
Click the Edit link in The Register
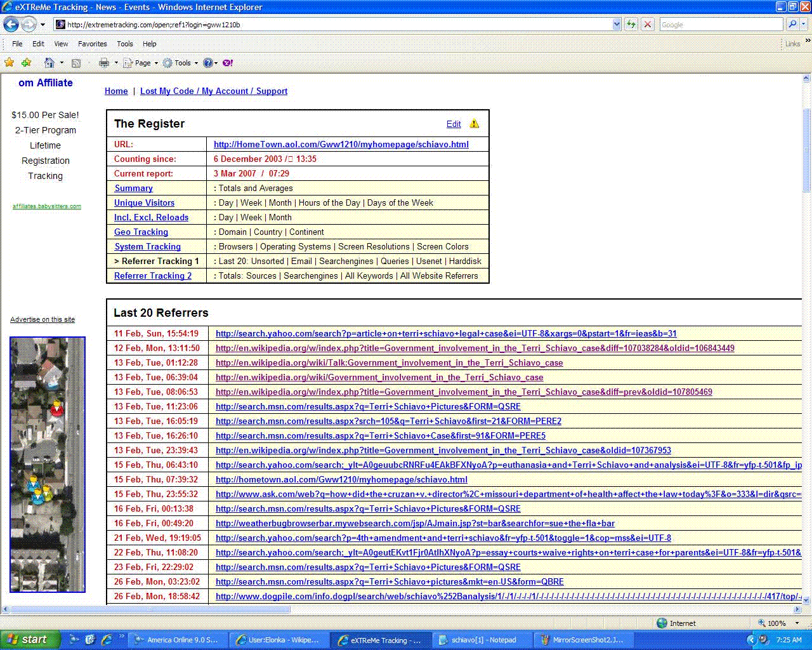tap(454, 124)
